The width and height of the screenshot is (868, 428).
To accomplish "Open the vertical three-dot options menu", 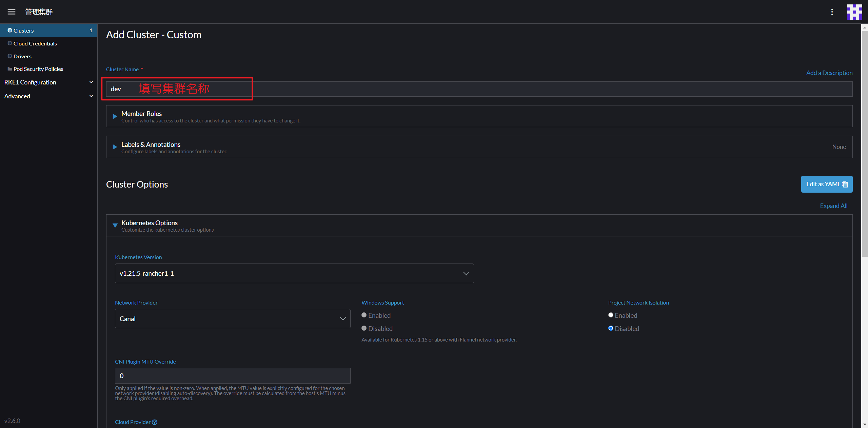I will point(832,12).
